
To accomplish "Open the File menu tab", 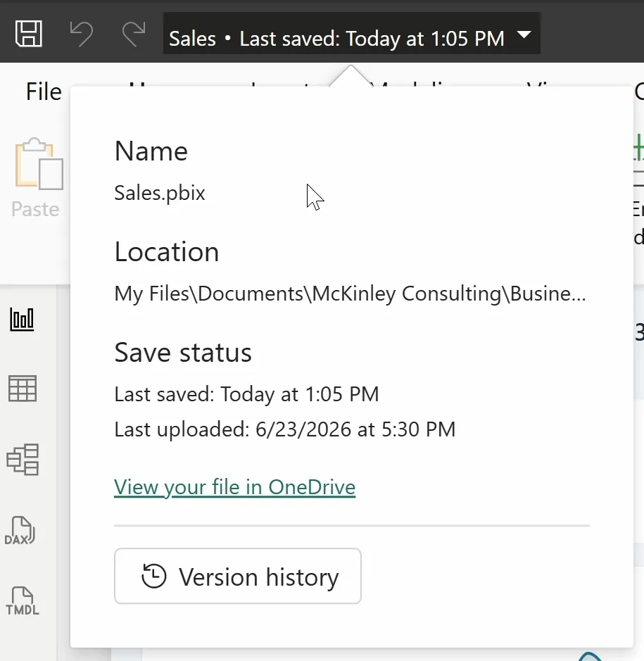I will point(44,92).
